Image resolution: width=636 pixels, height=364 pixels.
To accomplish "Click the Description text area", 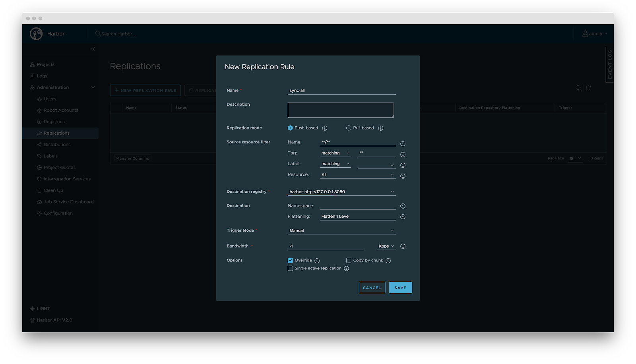I will pyautogui.click(x=341, y=110).
